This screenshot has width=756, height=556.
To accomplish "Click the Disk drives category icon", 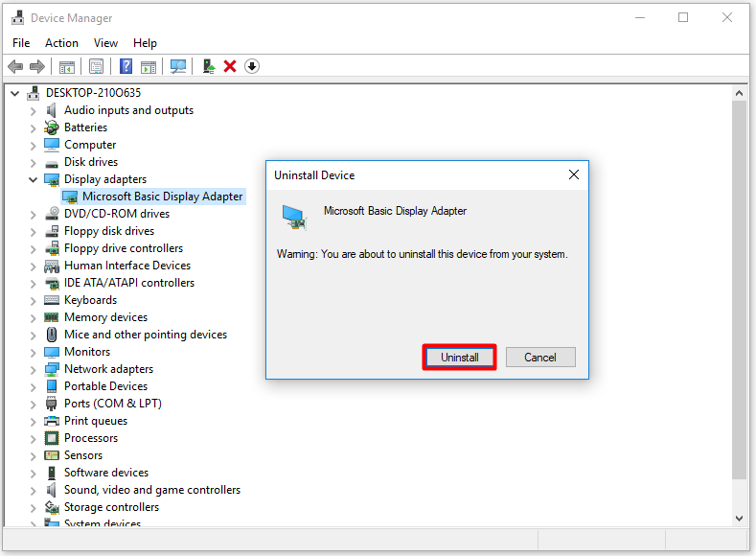I will (52, 164).
